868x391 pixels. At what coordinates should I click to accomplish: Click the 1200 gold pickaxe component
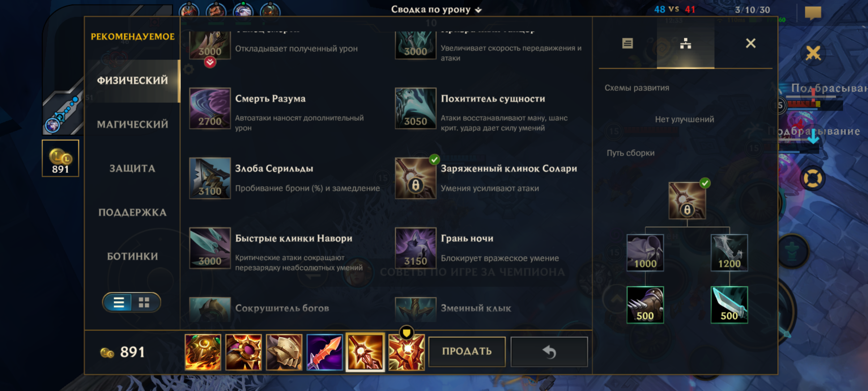click(x=729, y=253)
